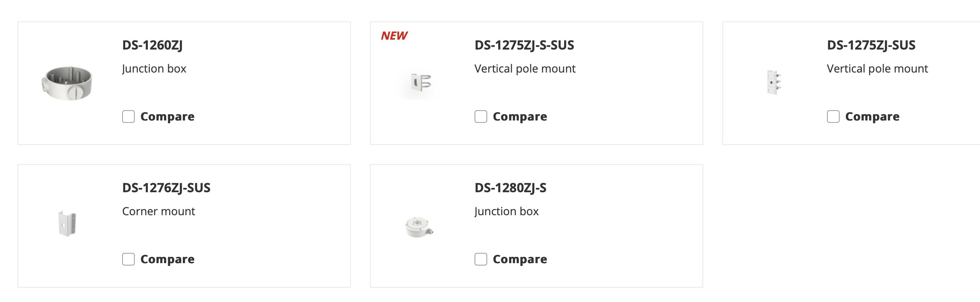The width and height of the screenshot is (980, 302).
Task: Click the DS-1280ZJ-S junction box image
Action: pyautogui.click(x=419, y=227)
